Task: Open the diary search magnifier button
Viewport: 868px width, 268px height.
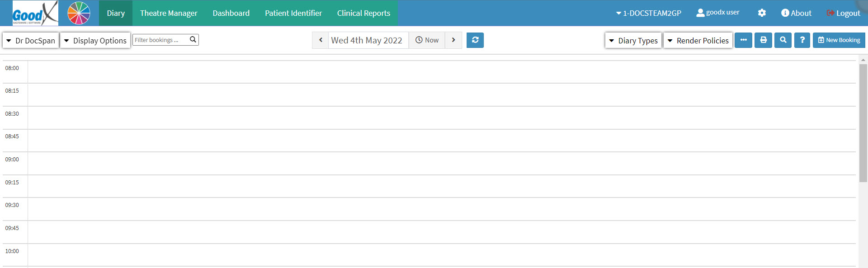Action: coord(783,40)
